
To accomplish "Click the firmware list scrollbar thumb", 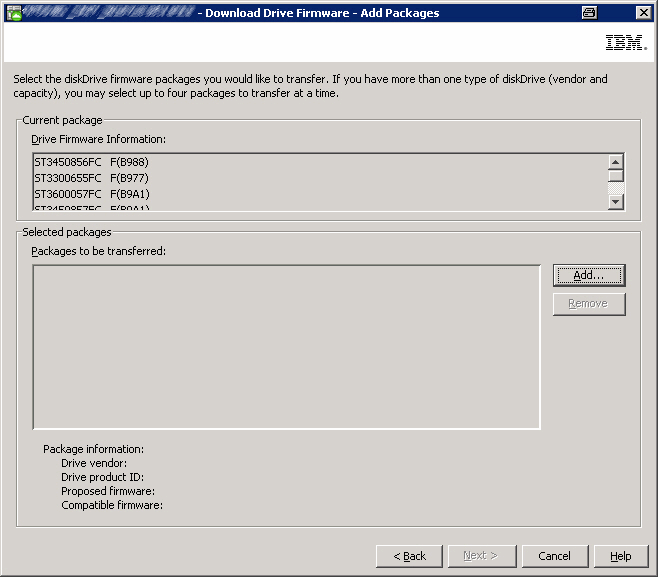I will point(616,177).
